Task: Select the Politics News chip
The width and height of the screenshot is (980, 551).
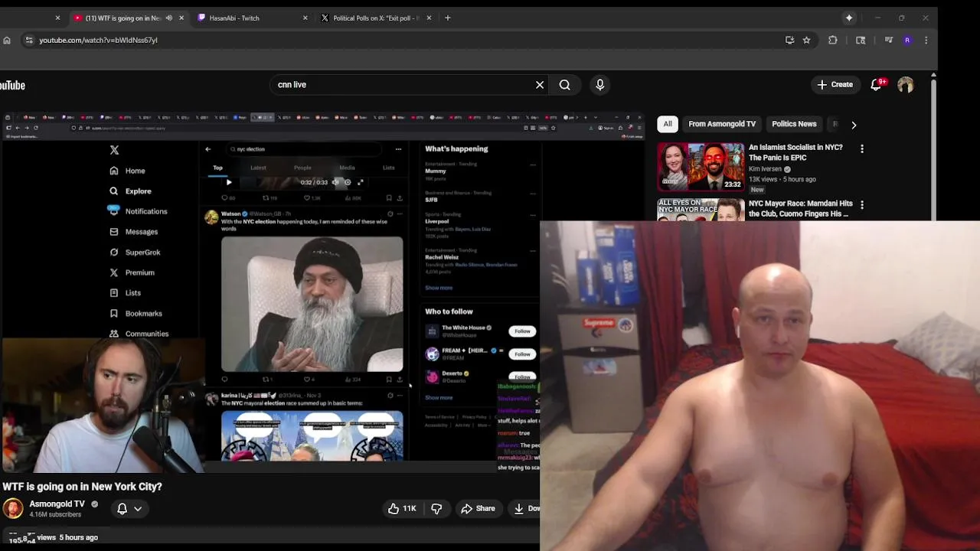Action: pyautogui.click(x=794, y=124)
